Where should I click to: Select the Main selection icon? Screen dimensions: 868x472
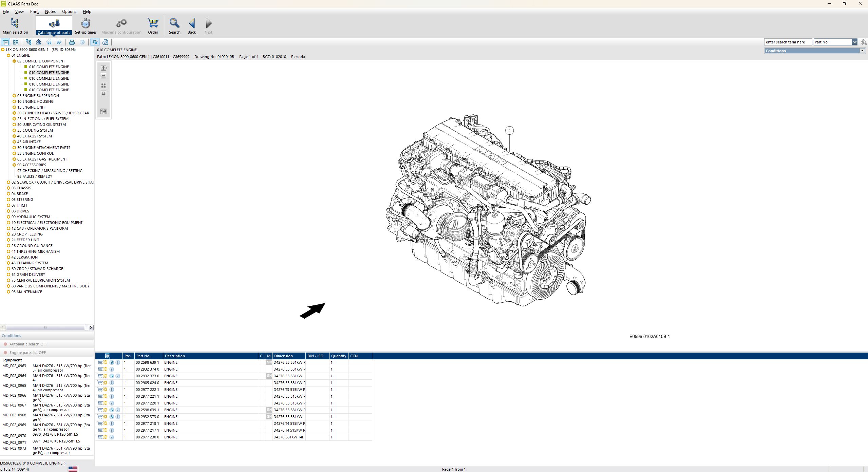click(15, 25)
